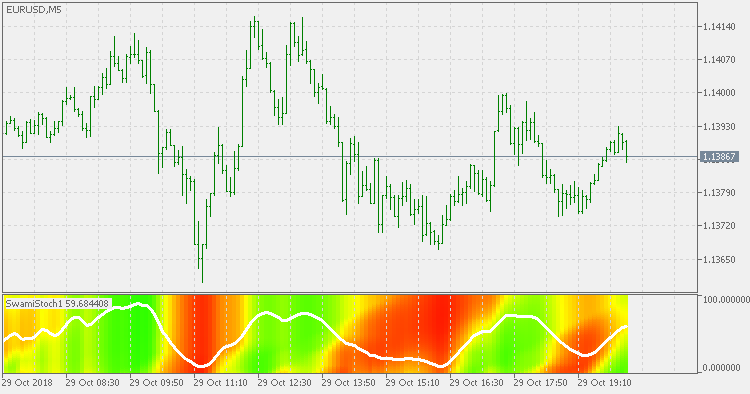Image resolution: width=750 pixels, height=394 pixels.
Task: Click the 29 Oct 19:10 time label
Action: [x=605, y=383]
